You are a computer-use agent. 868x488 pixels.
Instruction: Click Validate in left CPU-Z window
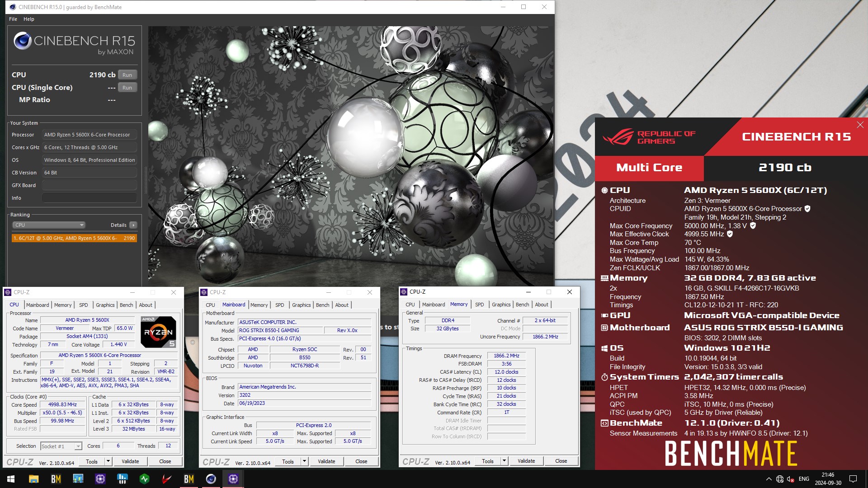(130, 461)
